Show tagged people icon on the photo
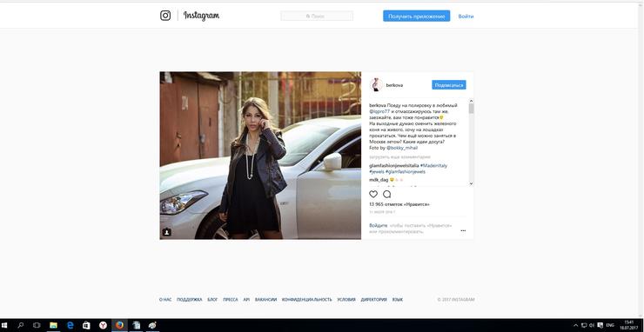 pos(167,232)
